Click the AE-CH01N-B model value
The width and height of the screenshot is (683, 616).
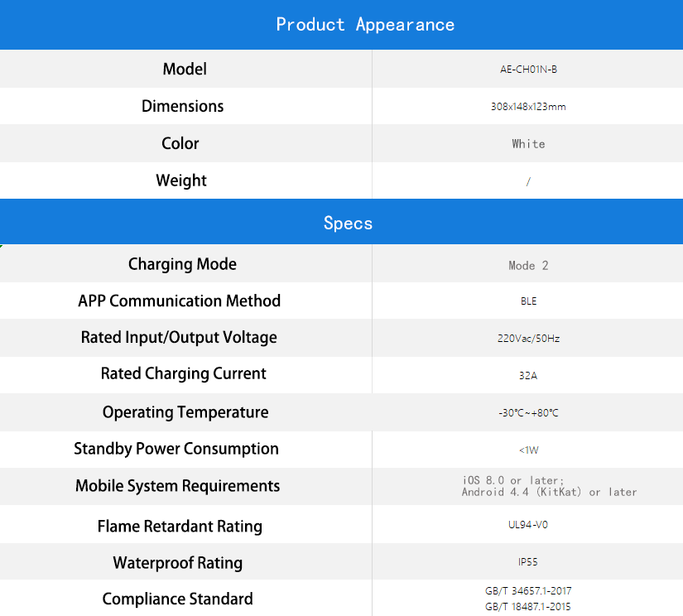(528, 70)
